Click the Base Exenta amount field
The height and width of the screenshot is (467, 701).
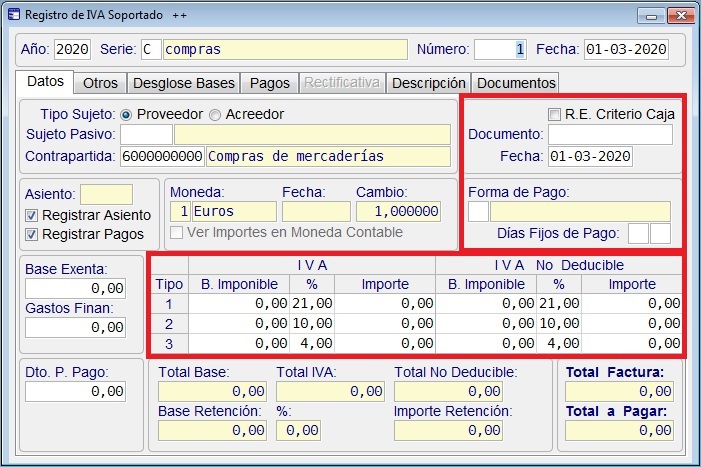click(78, 288)
